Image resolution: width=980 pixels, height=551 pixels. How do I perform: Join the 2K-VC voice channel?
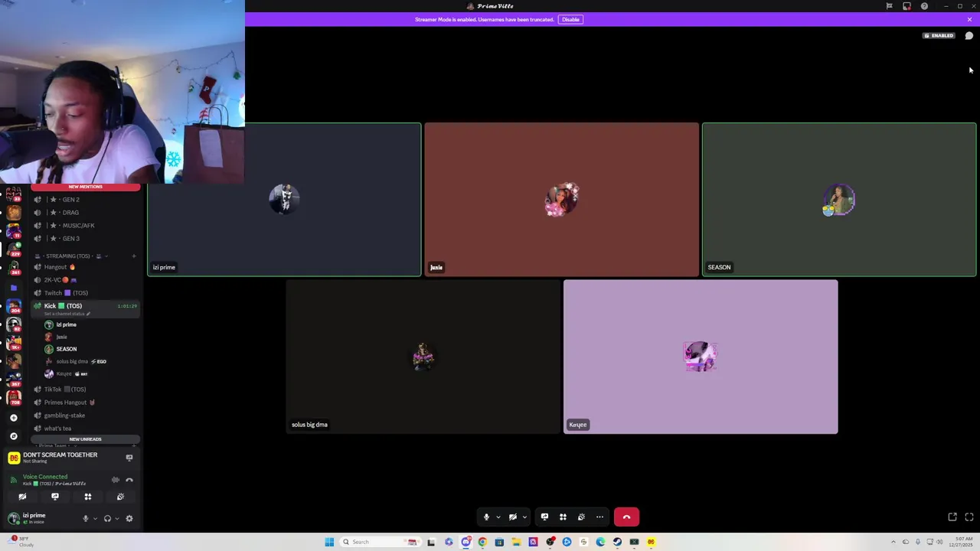pos(84,280)
